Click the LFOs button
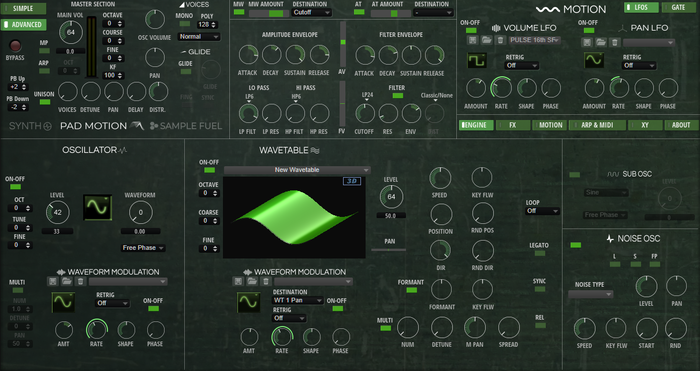The image size is (700, 371). [x=641, y=7]
